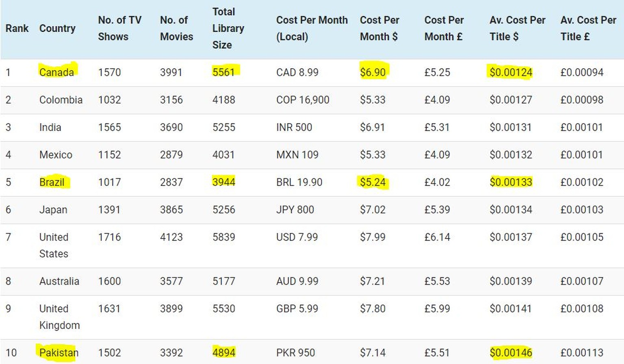The width and height of the screenshot is (624, 364).
Task: Click the COP 16,900 local cost cell
Action: tap(303, 100)
